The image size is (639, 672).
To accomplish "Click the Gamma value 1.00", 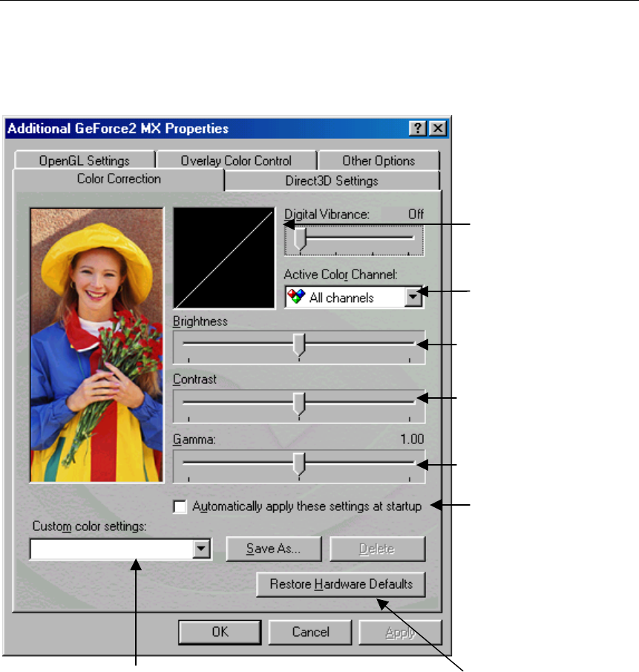I will click(412, 440).
